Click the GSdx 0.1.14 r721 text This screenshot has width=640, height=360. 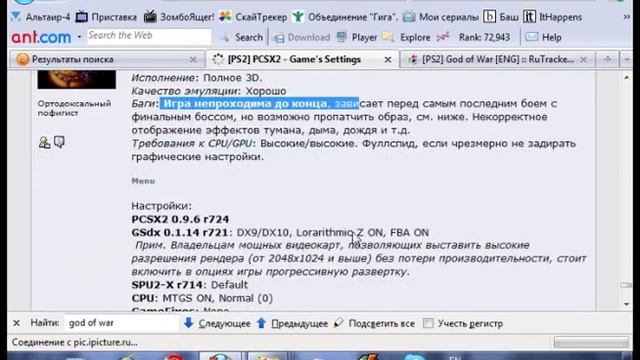[x=180, y=232]
